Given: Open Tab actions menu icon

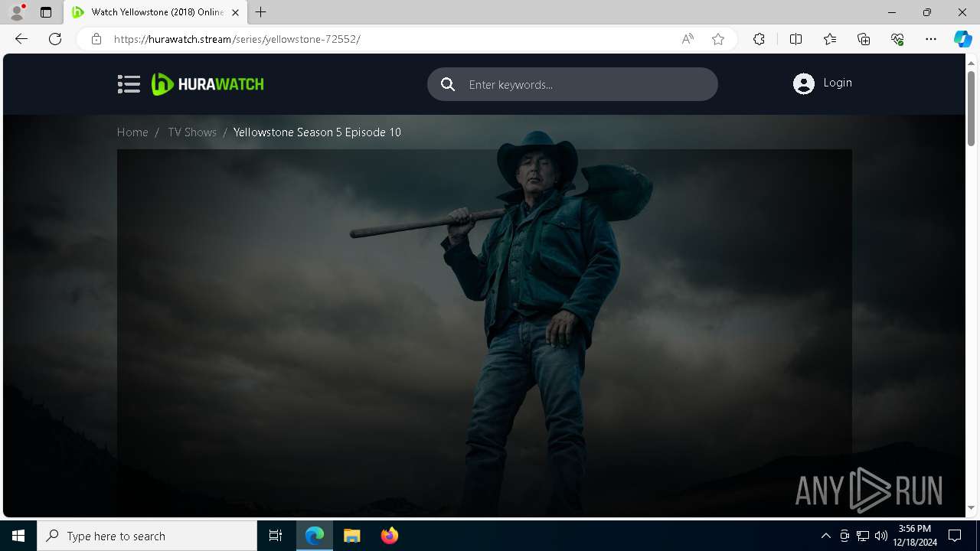Looking at the screenshot, I should point(46,12).
